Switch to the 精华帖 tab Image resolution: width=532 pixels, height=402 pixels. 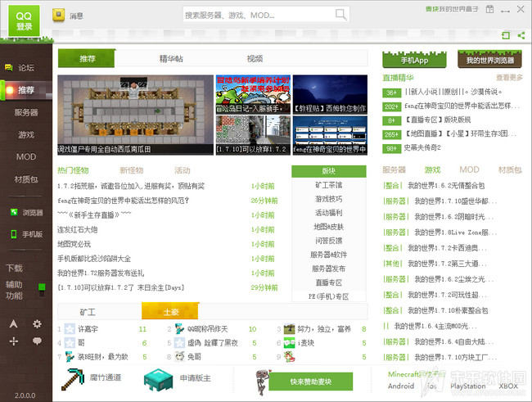click(171, 59)
